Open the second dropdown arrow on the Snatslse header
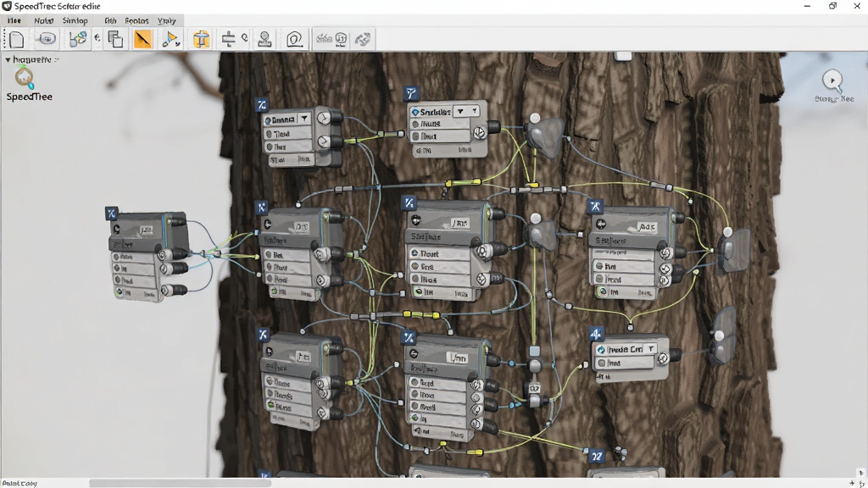Screen dimensions: 868x488 (475, 111)
